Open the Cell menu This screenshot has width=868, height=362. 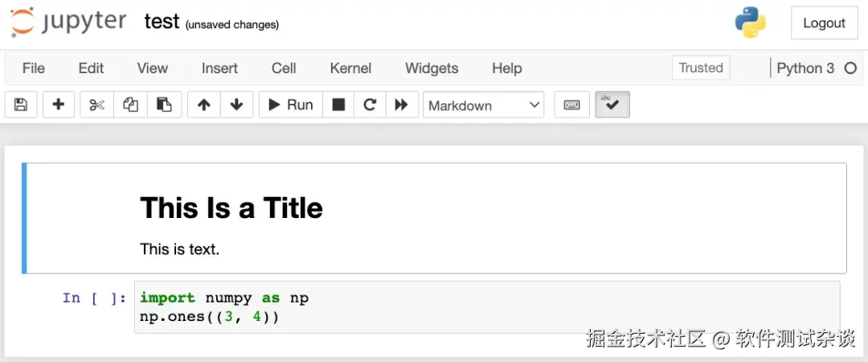coord(284,68)
